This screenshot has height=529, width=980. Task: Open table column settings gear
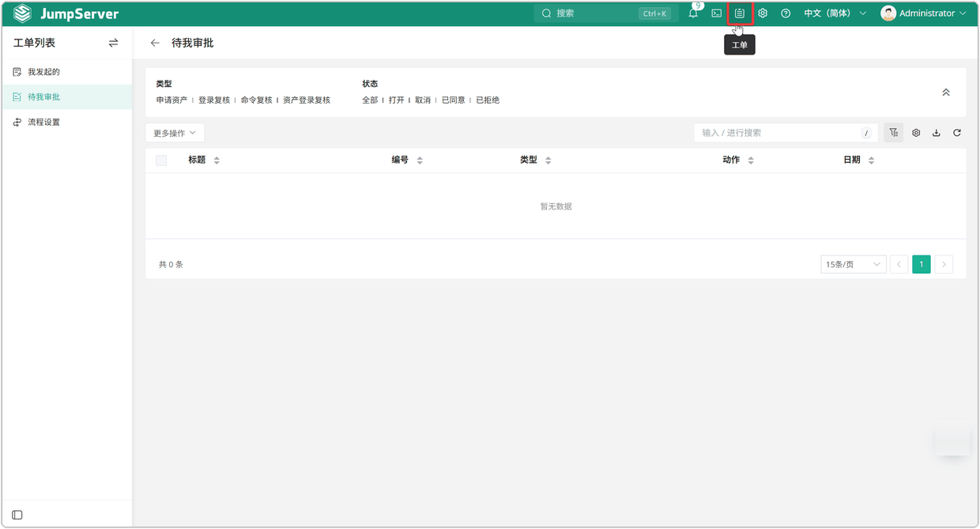click(916, 133)
